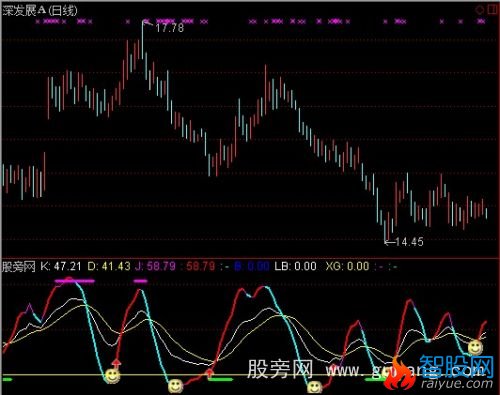500x395 pixels.
Task: Click the diamond icon in the chart's top-right corner
Action: point(480,10)
